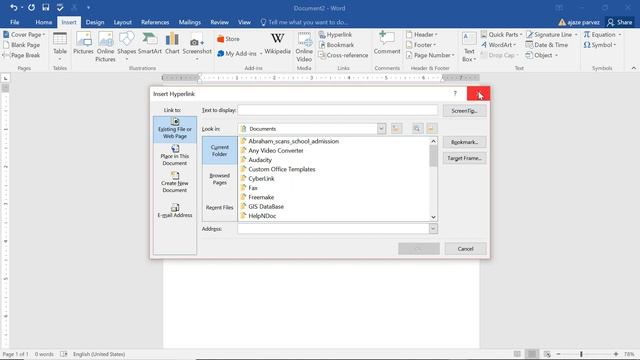Switch to the Design tab
The image size is (640, 360).
[95, 22]
